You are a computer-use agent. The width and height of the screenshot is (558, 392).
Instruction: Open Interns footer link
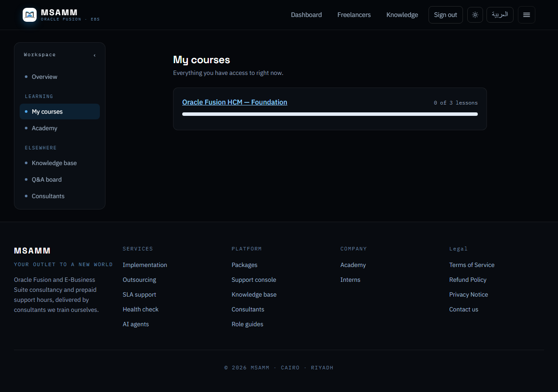[350, 280]
